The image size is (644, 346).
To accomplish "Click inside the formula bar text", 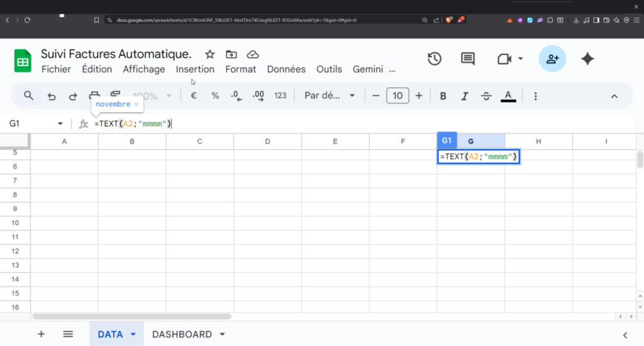I will click(x=133, y=124).
